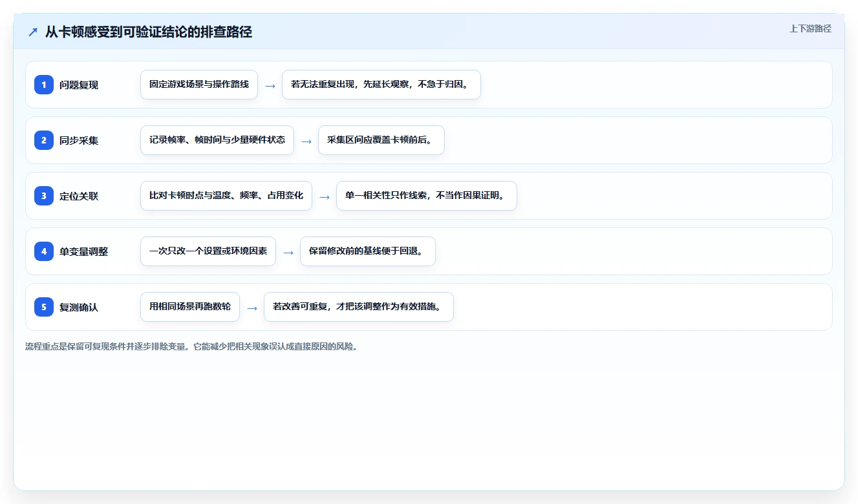
Task: Select step number 5 badge for 复测确认
Action: pos(44,307)
